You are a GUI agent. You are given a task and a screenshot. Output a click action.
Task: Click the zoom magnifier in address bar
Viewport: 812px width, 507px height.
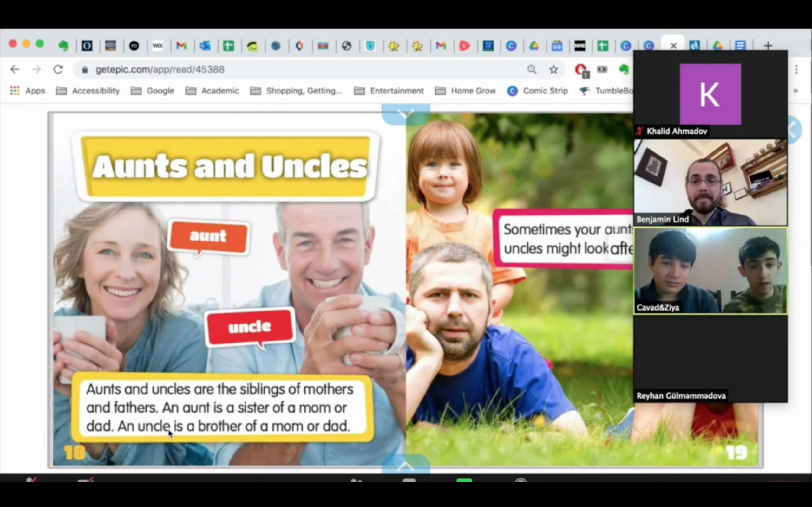tap(532, 69)
